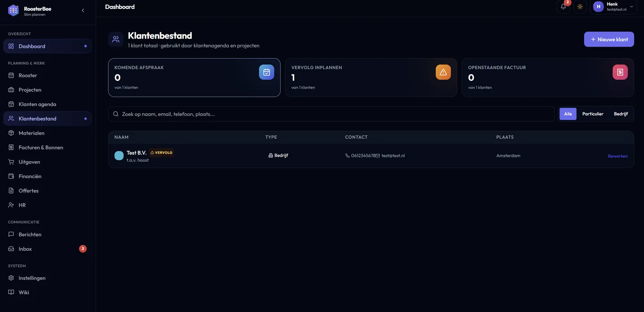644x312 pixels.
Task: Click the Instellingen gear icon
Action: coord(11,278)
